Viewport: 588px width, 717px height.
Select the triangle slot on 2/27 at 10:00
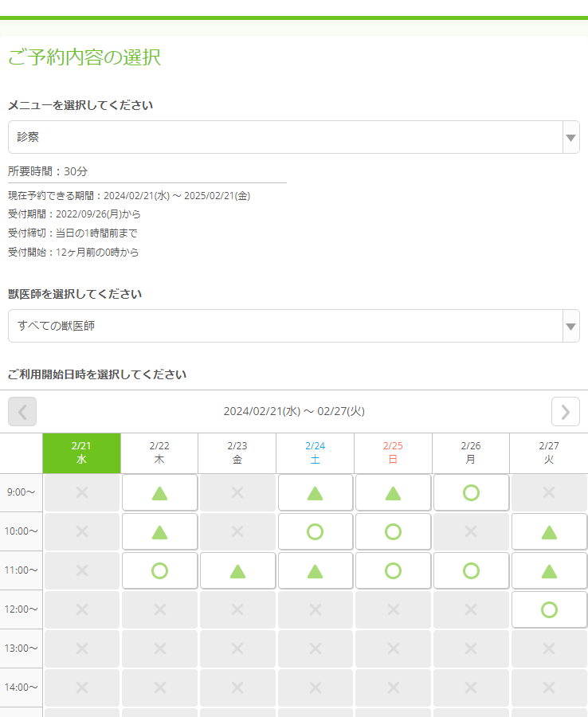[549, 531]
